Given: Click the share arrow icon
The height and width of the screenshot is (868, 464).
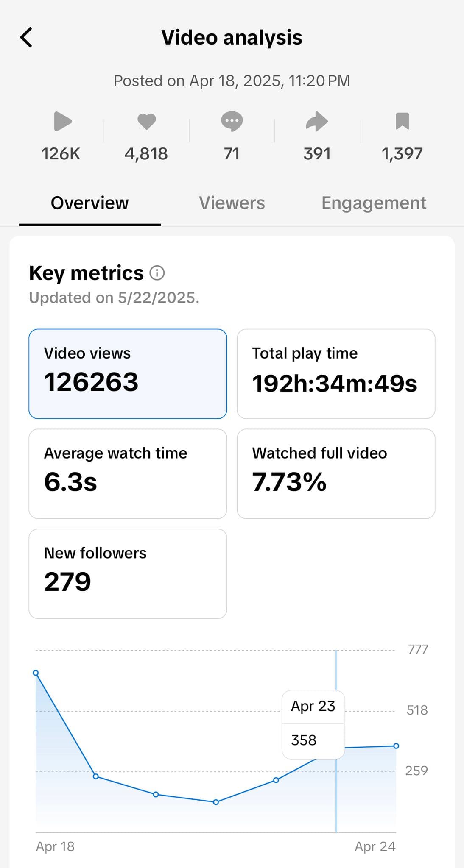Looking at the screenshot, I should point(317,122).
